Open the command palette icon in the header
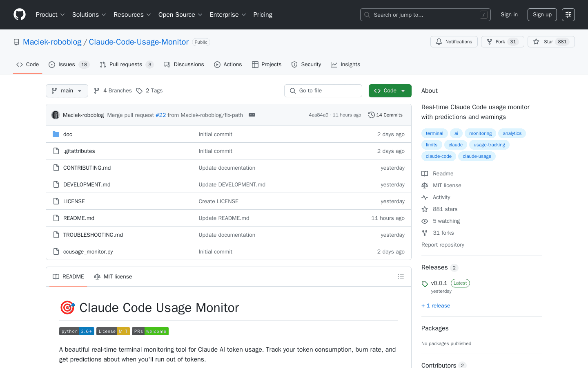This screenshot has width=588, height=368. (x=568, y=14)
